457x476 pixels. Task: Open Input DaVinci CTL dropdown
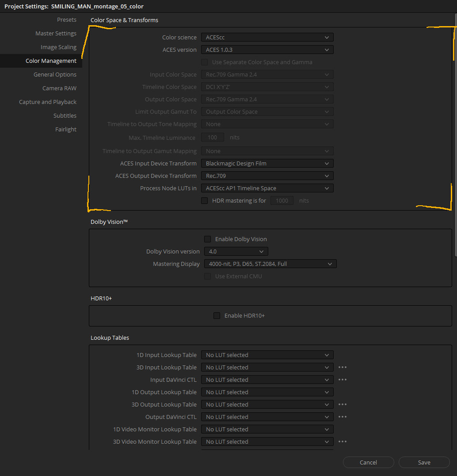point(267,380)
